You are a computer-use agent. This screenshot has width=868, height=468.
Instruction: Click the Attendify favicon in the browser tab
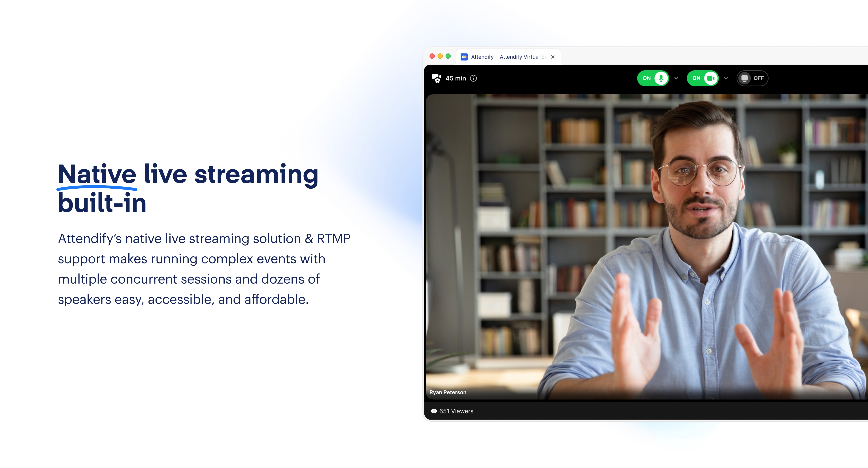pyautogui.click(x=464, y=57)
